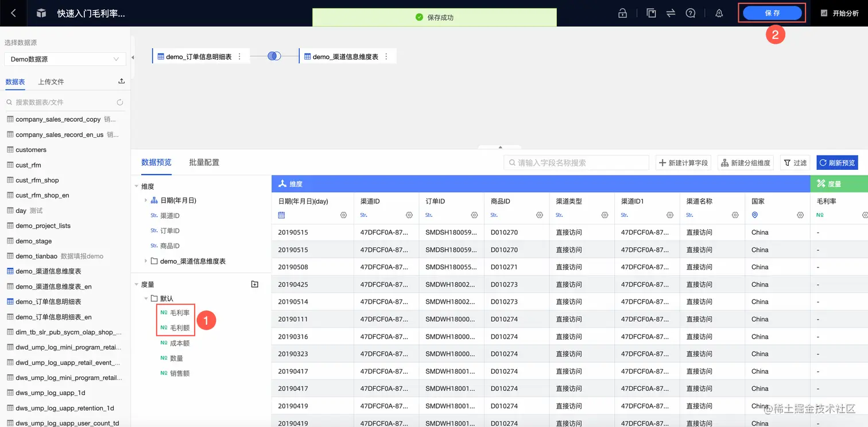This screenshot has width=868, height=427.
Task: Open the help question mark icon
Action: click(691, 13)
